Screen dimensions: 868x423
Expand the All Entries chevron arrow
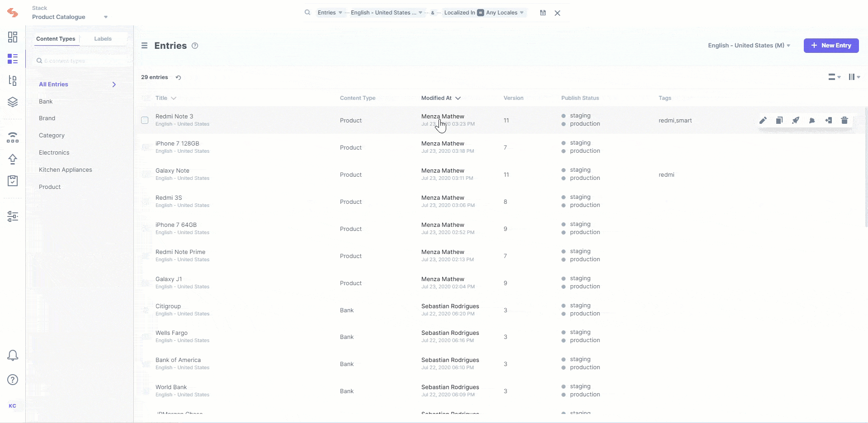pos(114,85)
